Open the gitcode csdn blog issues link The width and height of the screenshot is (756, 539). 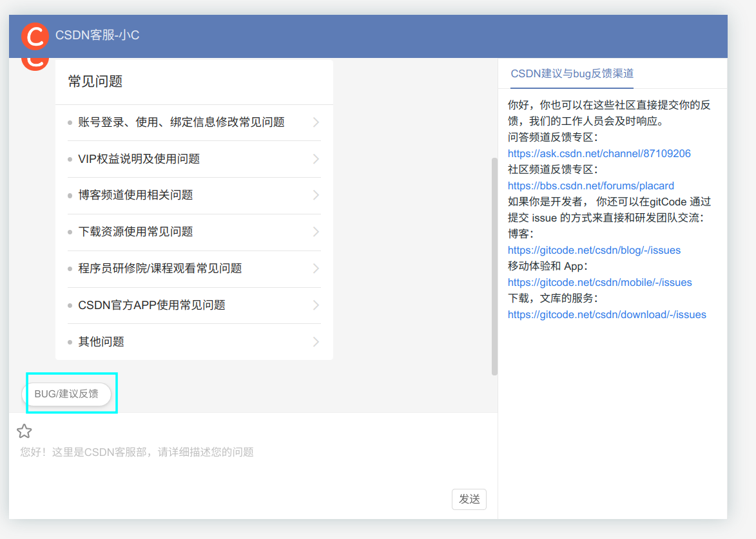point(594,251)
